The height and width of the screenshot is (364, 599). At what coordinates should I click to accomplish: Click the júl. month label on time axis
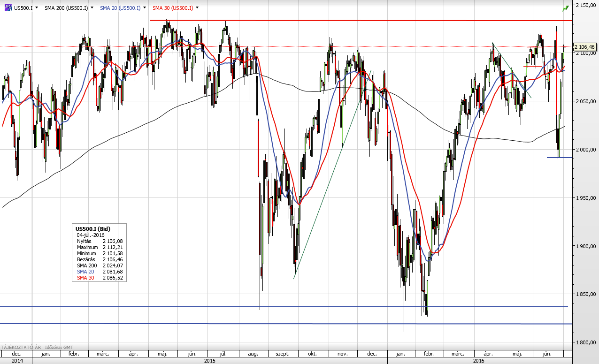coord(224,354)
